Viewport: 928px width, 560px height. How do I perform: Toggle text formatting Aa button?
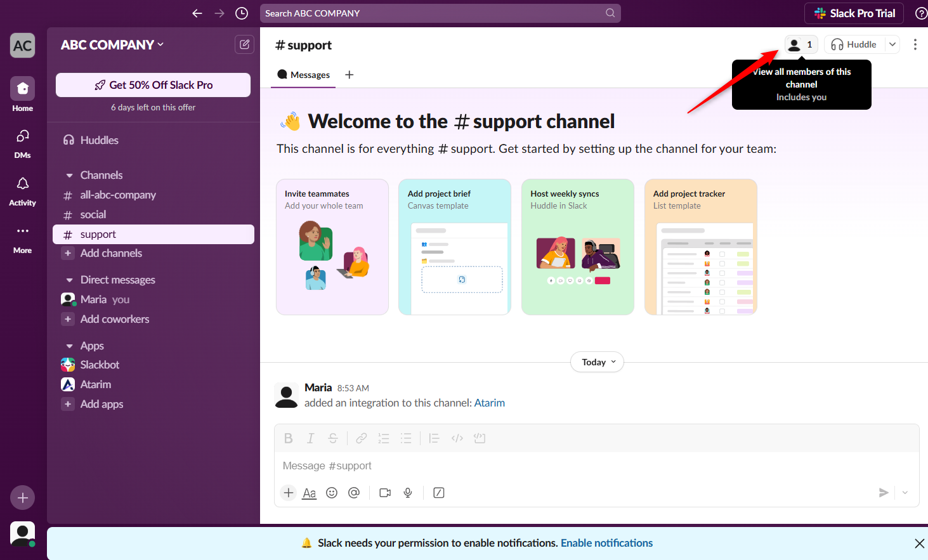tap(310, 493)
